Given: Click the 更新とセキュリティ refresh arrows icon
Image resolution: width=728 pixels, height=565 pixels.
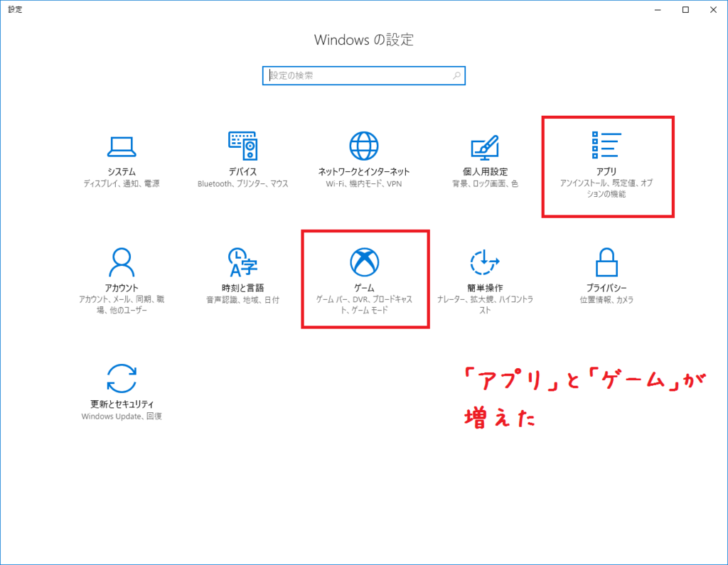Looking at the screenshot, I should (122, 378).
